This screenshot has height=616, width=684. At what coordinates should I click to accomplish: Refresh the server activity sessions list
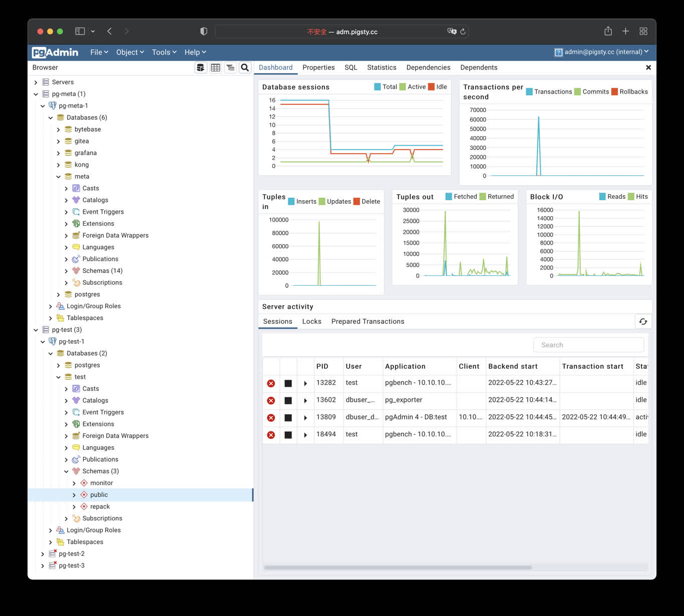point(643,322)
